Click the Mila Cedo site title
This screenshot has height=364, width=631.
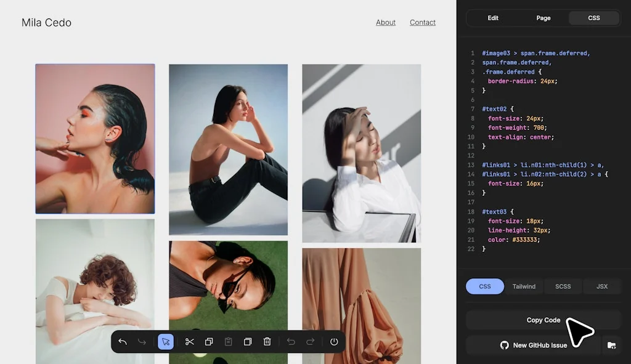click(x=46, y=23)
